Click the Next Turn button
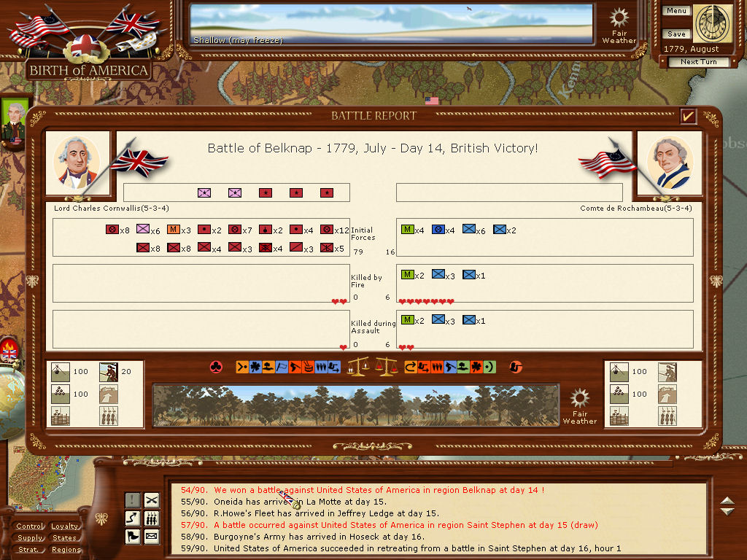The image size is (747, 560). pos(698,62)
